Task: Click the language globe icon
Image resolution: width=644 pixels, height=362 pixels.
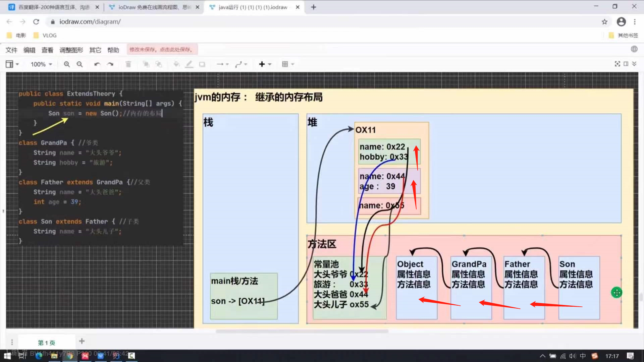Action: coord(634,49)
